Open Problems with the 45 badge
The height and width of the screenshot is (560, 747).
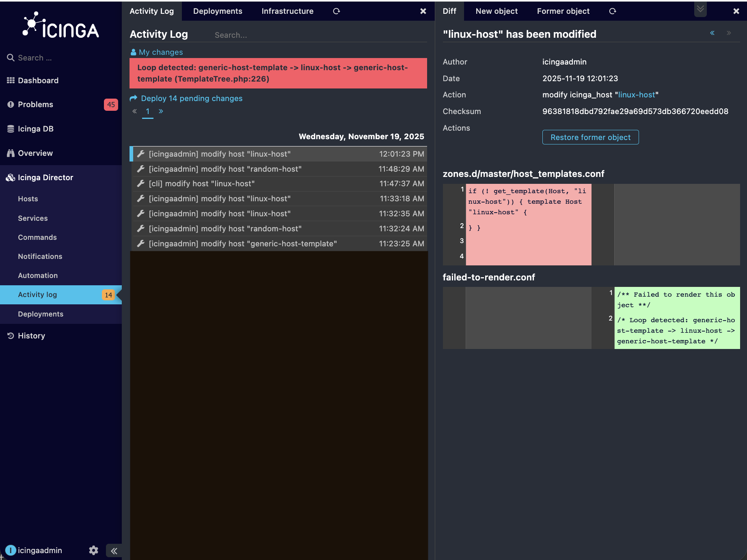(35, 104)
